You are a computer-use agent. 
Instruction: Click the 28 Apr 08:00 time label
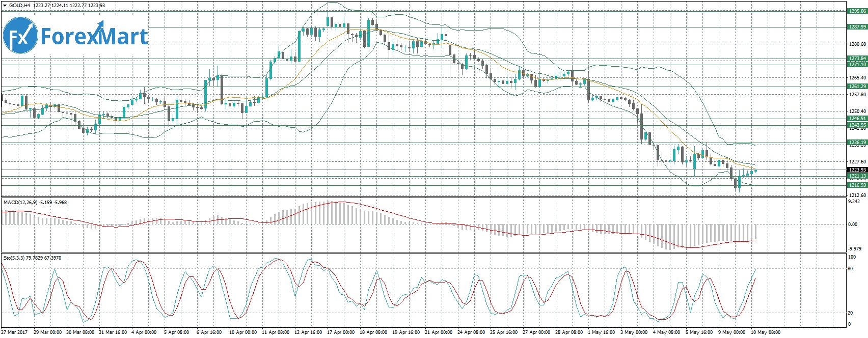[569, 332]
